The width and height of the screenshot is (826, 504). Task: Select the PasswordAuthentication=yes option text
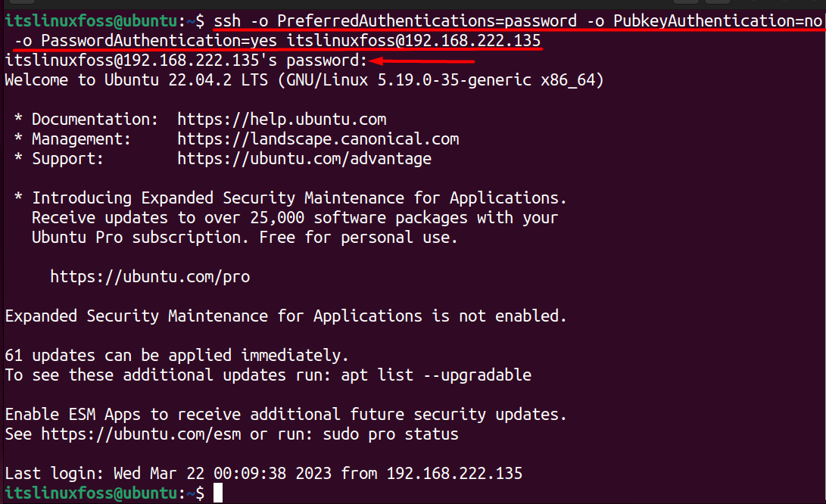159,41
